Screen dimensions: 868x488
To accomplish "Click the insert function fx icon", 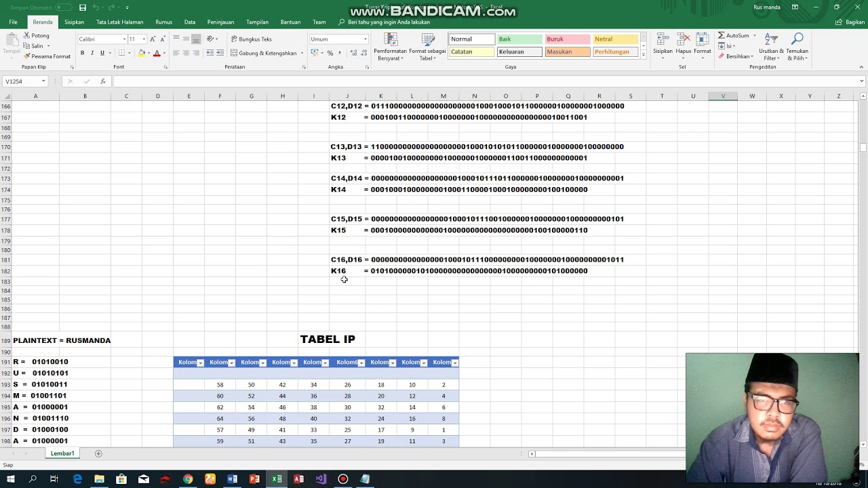I will [x=103, y=81].
